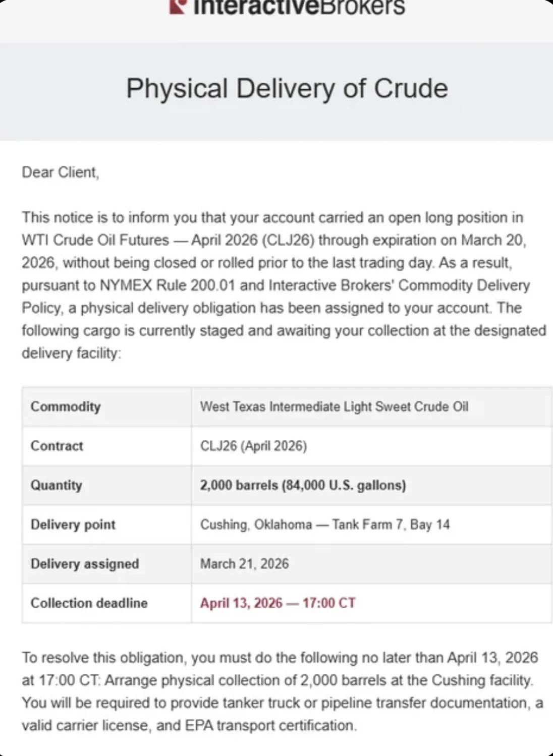Click the Dear Client greeting
553x756 pixels.
click(x=60, y=172)
